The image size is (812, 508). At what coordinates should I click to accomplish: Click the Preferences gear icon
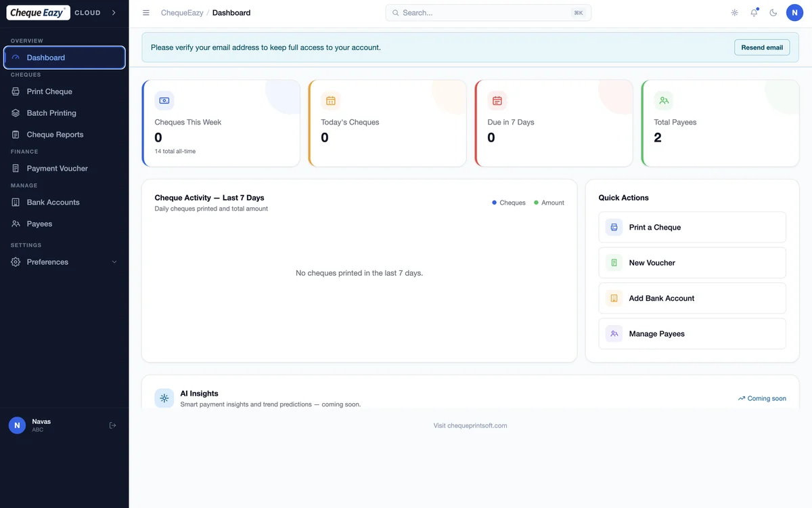click(x=16, y=262)
